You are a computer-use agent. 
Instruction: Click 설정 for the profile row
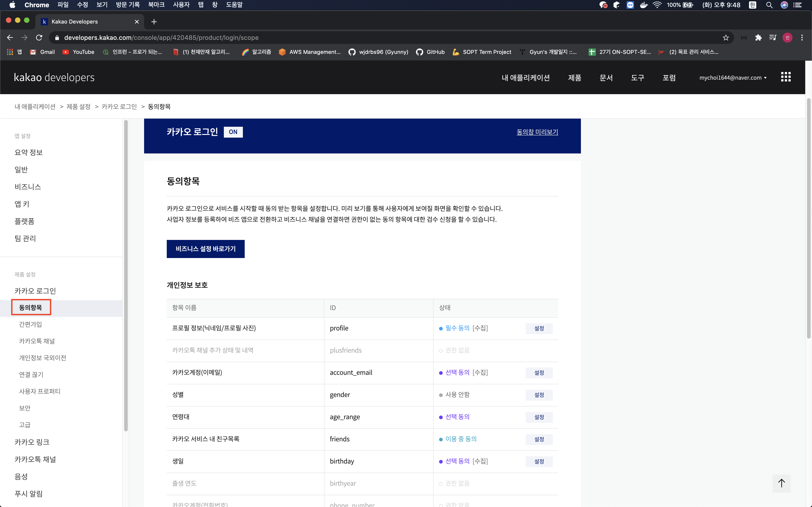tap(539, 328)
